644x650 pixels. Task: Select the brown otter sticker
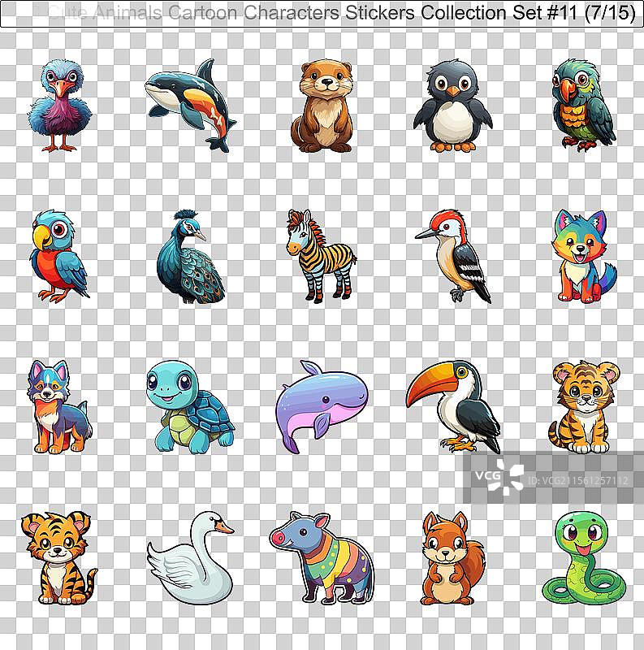coord(322,106)
